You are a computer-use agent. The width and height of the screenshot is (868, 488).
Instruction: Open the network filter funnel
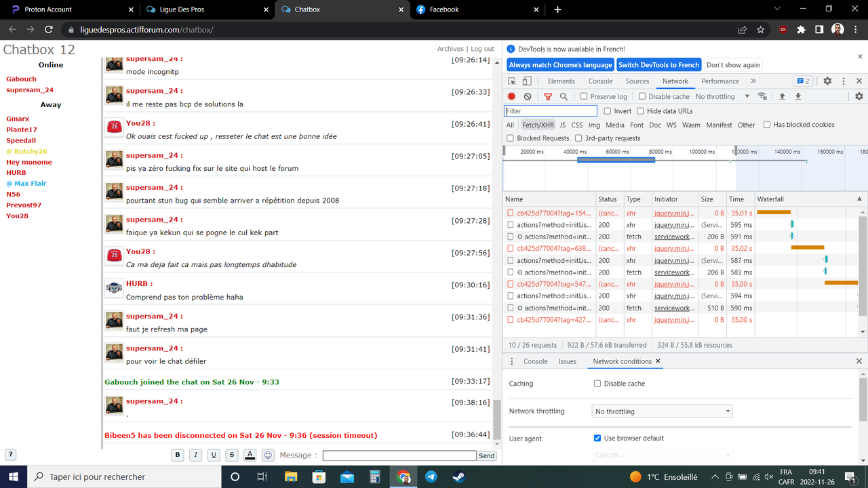click(x=547, y=96)
